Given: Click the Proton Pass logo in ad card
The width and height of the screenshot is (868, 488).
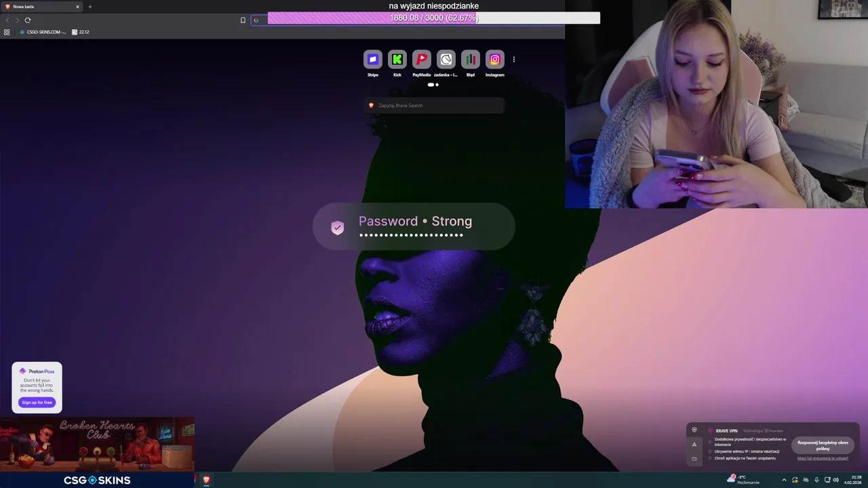Looking at the screenshot, I should pos(37,371).
